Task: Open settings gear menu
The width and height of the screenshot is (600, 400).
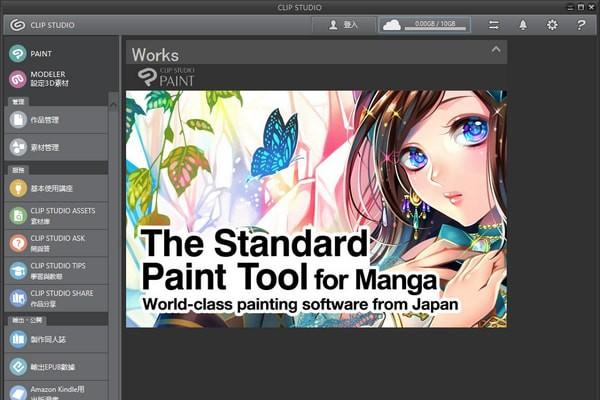Action: pos(552,25)
